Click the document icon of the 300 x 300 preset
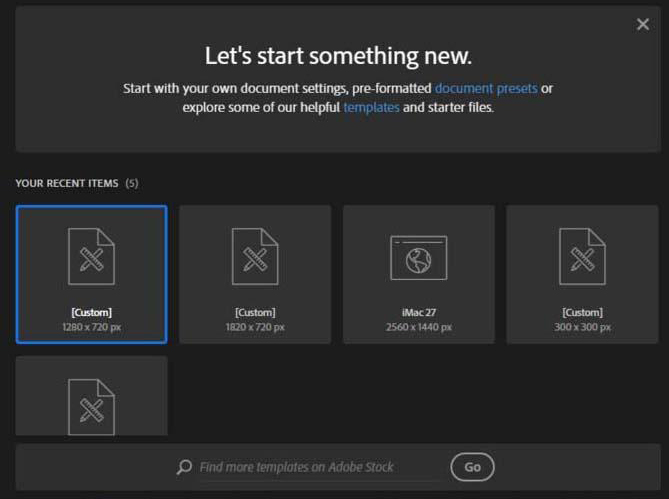Image resolution: width=669 pixels, height=499 pixels. click(x=582, y=256)
